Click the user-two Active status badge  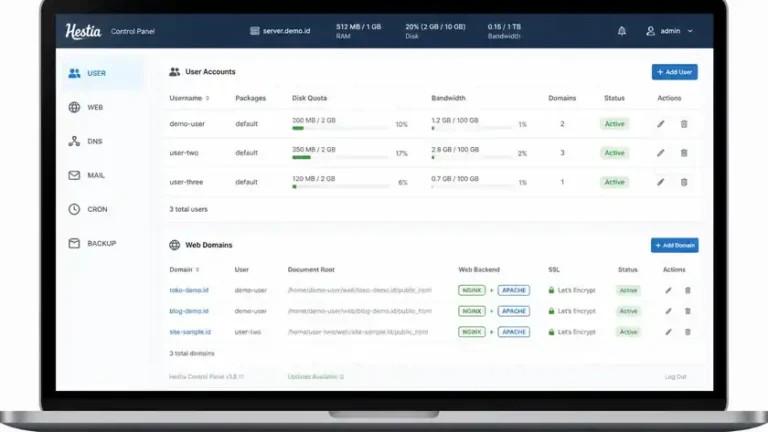pyautogui.click(x=614, y=153)
